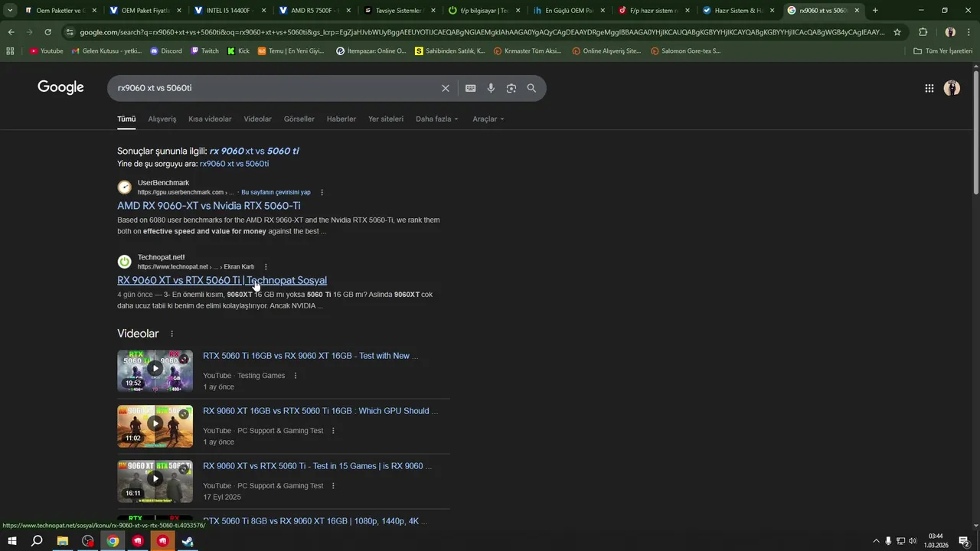The image size is (980, 551).
Task: Search instead for rx9060 xt vs 5060ti
Action: coord(234,164)
